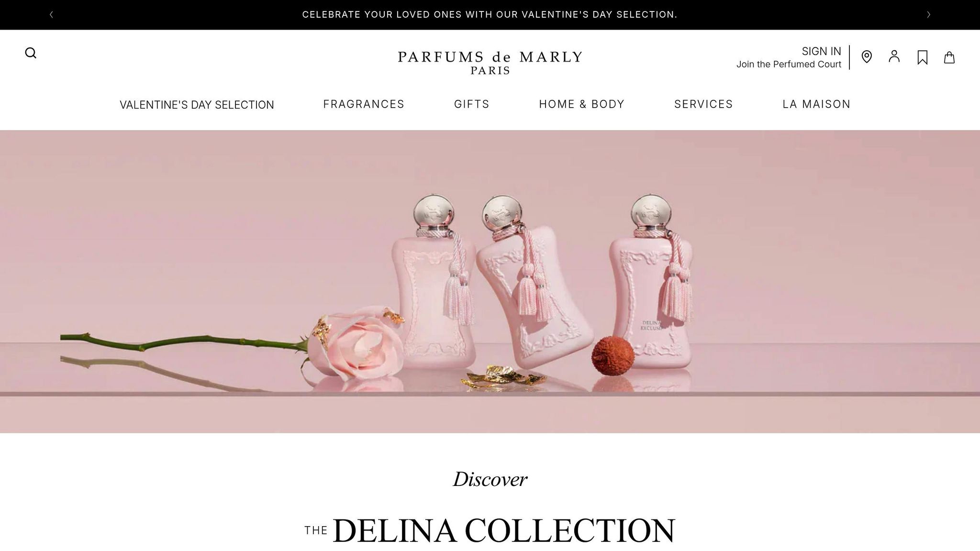This screenshot has height=551, width=980.
Task: View saved items bookmark icon
Action: pos(923,57)
